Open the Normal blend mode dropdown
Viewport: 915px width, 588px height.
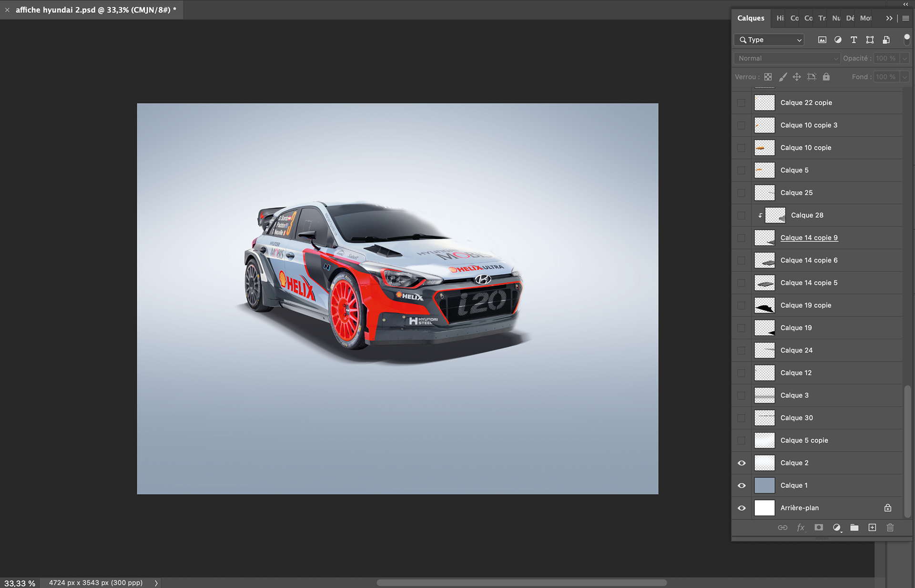(787, 58)
